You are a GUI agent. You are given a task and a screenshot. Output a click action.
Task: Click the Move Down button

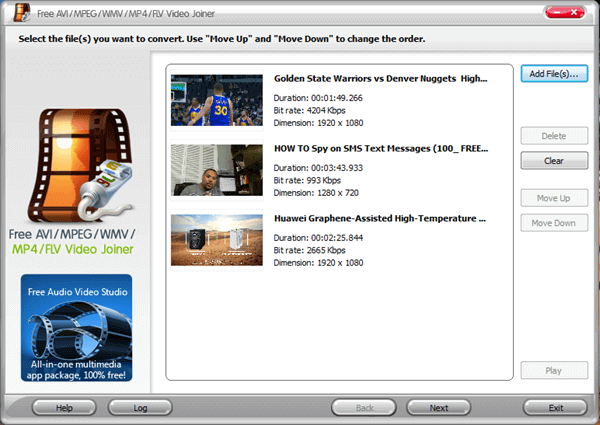click(x=554, y=223)
